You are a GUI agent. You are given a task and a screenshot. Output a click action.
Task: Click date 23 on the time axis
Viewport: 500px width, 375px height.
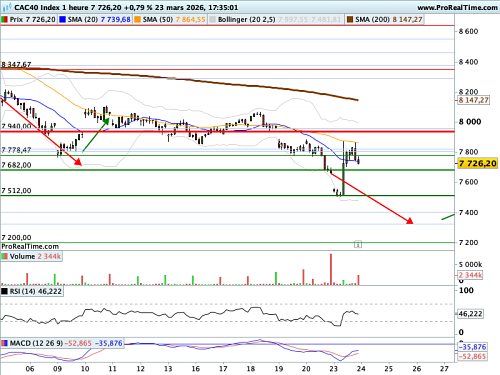pos(334,369)
